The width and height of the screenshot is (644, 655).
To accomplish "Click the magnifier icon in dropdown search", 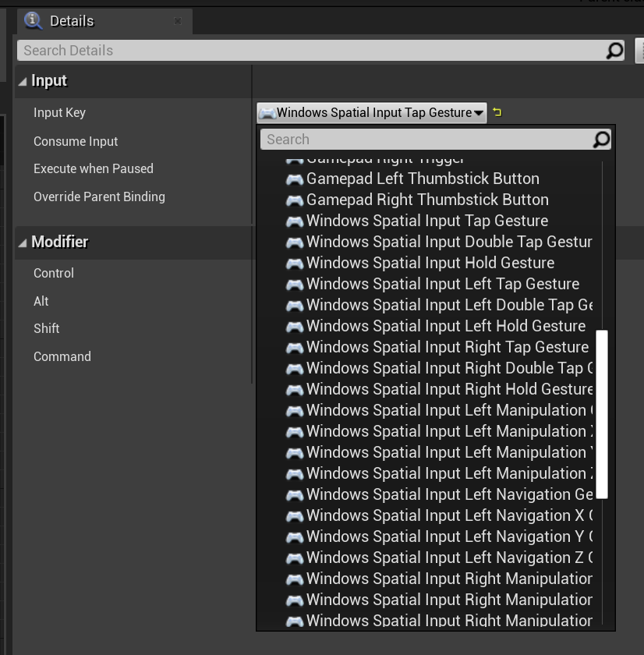I will click(600, 140).
